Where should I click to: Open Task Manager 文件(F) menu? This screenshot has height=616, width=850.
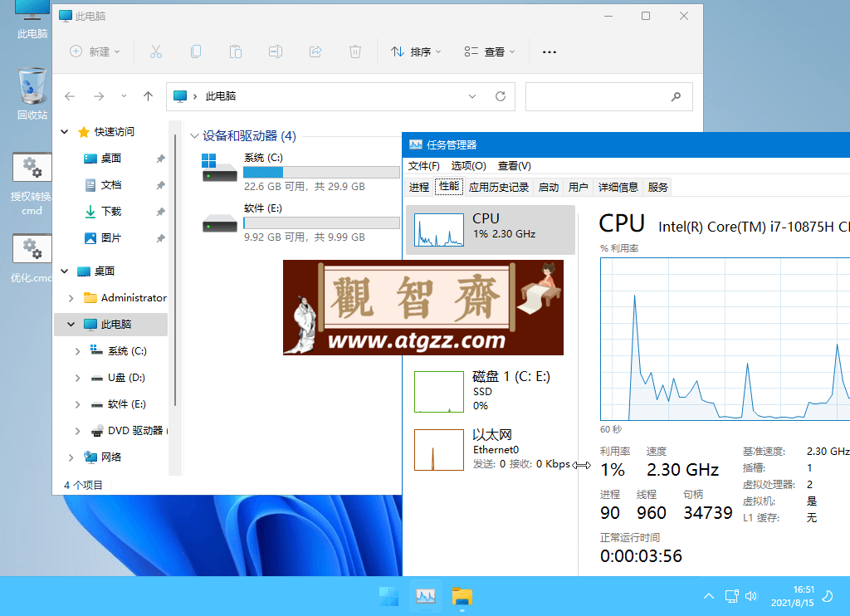424,166
